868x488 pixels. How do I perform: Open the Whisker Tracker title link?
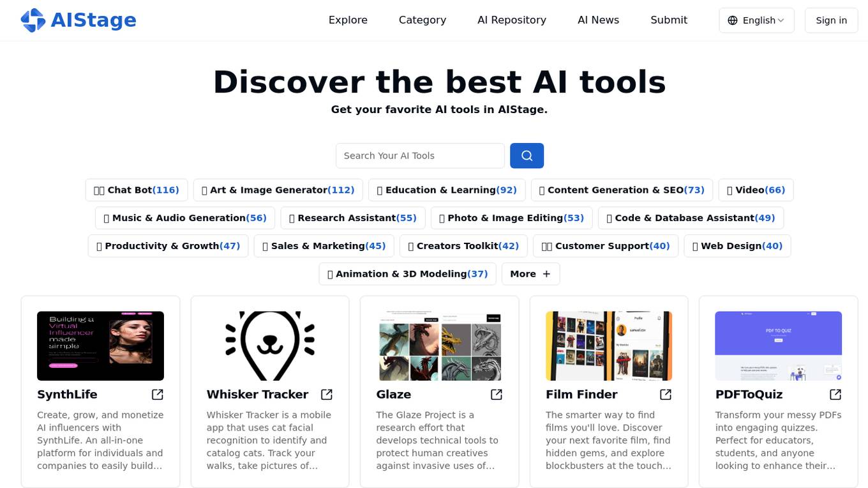pos(257,395)
